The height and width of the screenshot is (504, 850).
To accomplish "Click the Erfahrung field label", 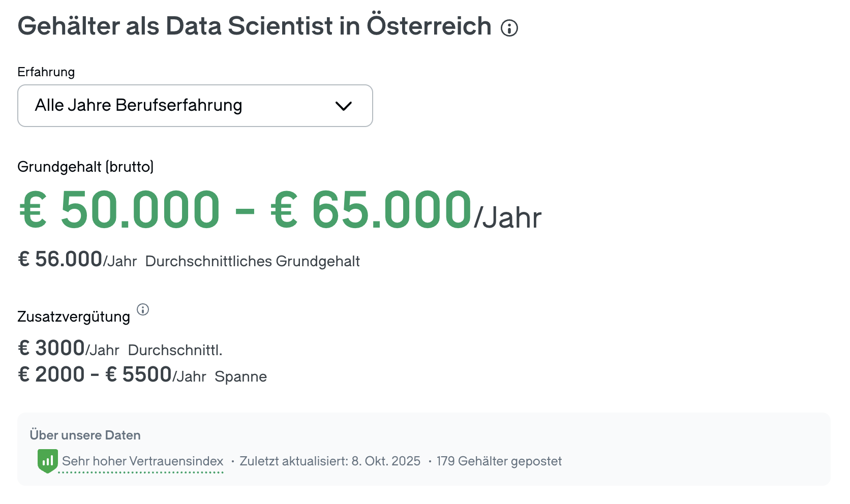I will coord(46,72).
